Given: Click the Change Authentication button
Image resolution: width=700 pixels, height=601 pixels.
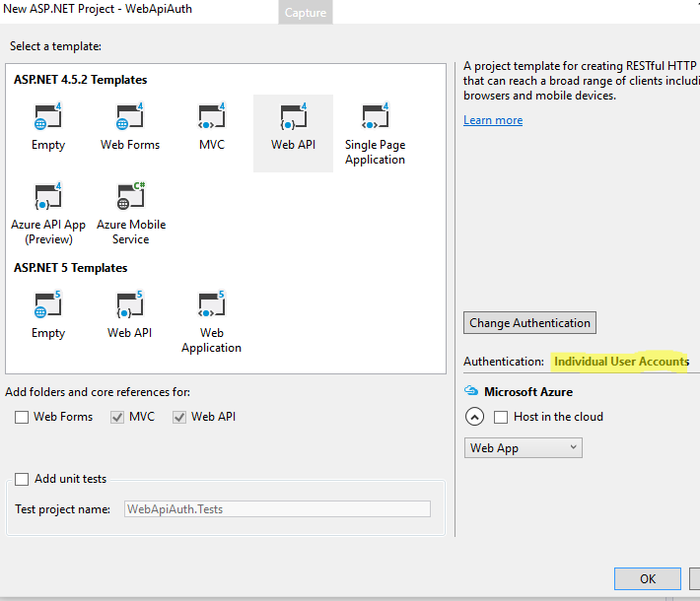Looking at the screenshot, I should pyautogui.click(x=529, y=322).
